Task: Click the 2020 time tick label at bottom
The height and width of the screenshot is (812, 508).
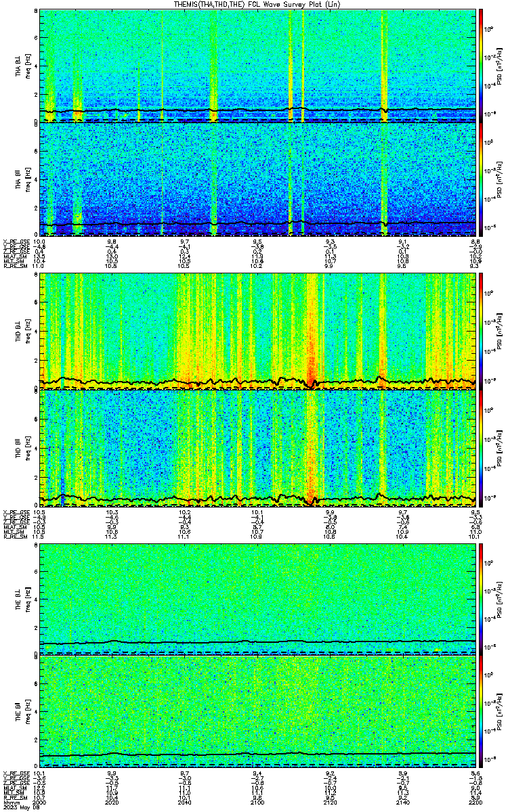Action: tap(112, 803)
